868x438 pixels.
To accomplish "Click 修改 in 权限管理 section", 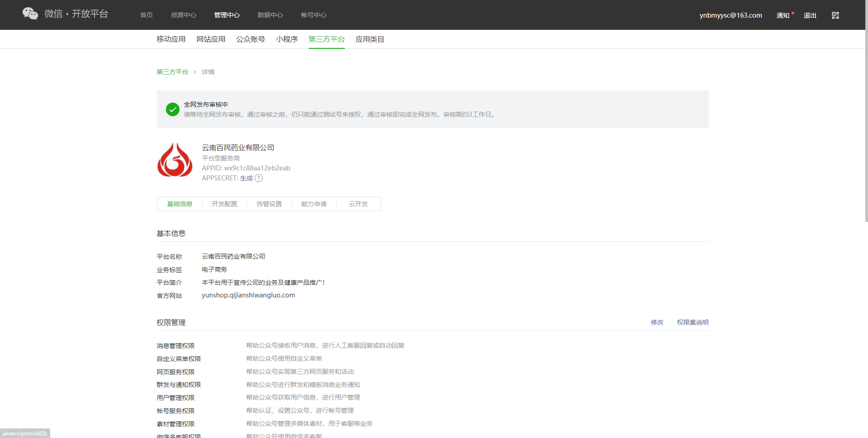I will click(x=657, y=322).
